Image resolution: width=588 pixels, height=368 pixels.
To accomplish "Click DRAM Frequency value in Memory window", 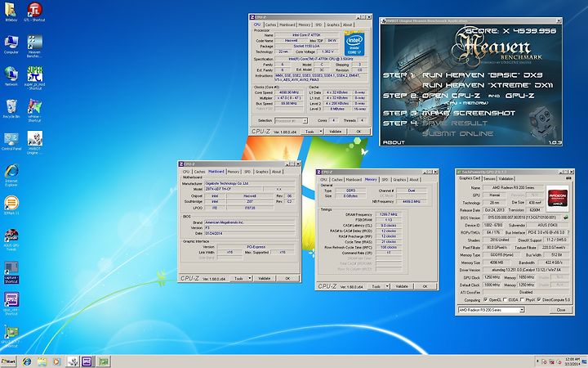I will [389, 214].
